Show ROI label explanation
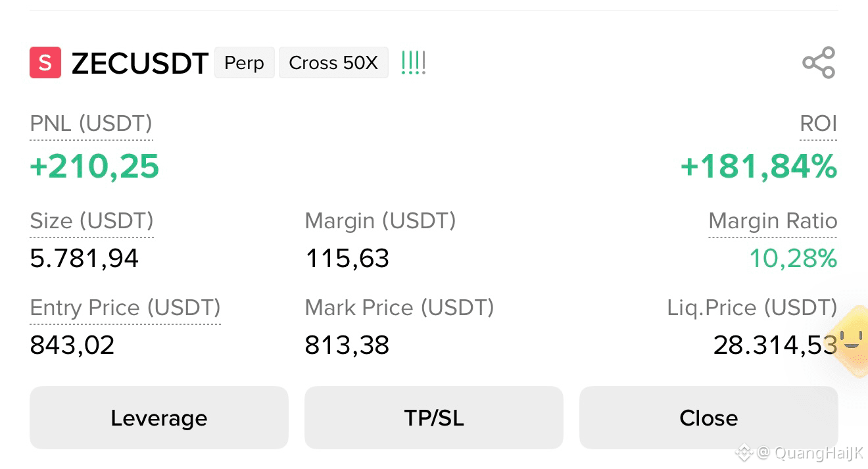This screenshot has width=868, height=469. click(x=819, y=124)
